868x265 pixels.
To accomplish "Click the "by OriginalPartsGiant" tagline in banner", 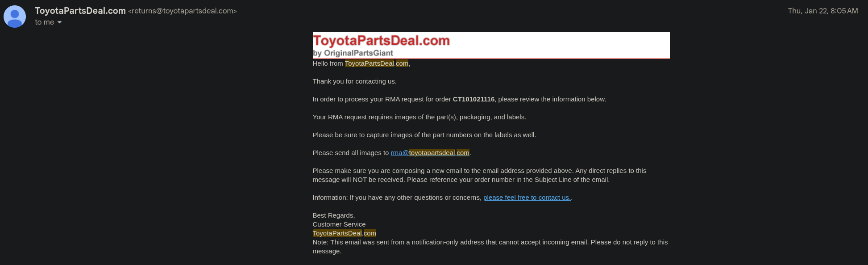I will click(353, 53).
